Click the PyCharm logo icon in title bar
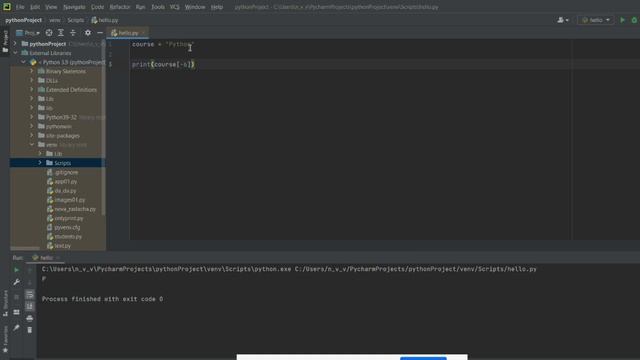Viewport: 640px width, 360px height. (7, 7)
